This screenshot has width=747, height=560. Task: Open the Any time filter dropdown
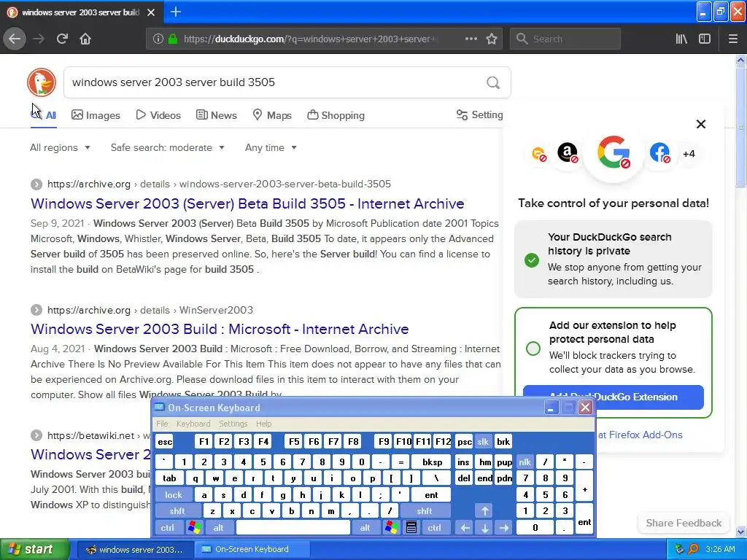point(271,147)
